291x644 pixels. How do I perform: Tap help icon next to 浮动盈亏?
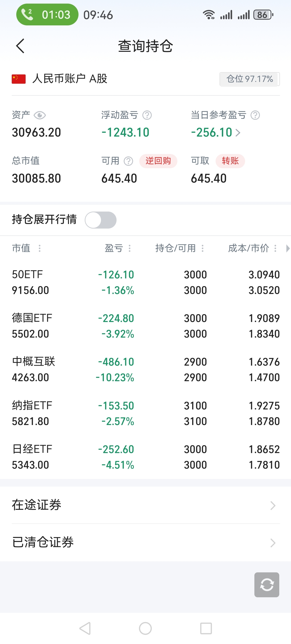pyautogui.click(x=147, y=115)
